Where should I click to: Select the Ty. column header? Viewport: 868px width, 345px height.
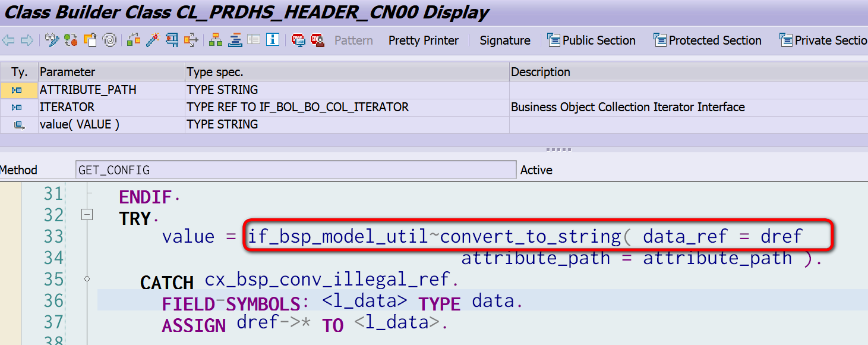click(19, 73)
